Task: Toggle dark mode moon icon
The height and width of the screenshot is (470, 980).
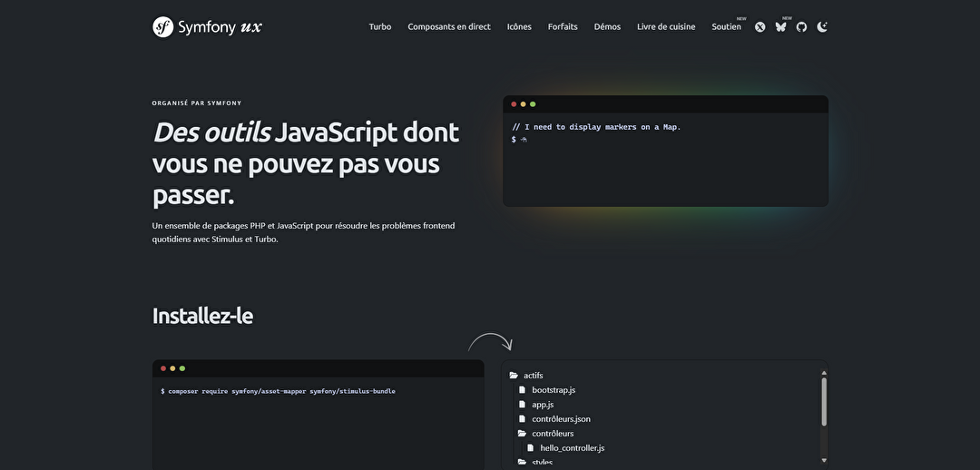Action: pos(822,27)
